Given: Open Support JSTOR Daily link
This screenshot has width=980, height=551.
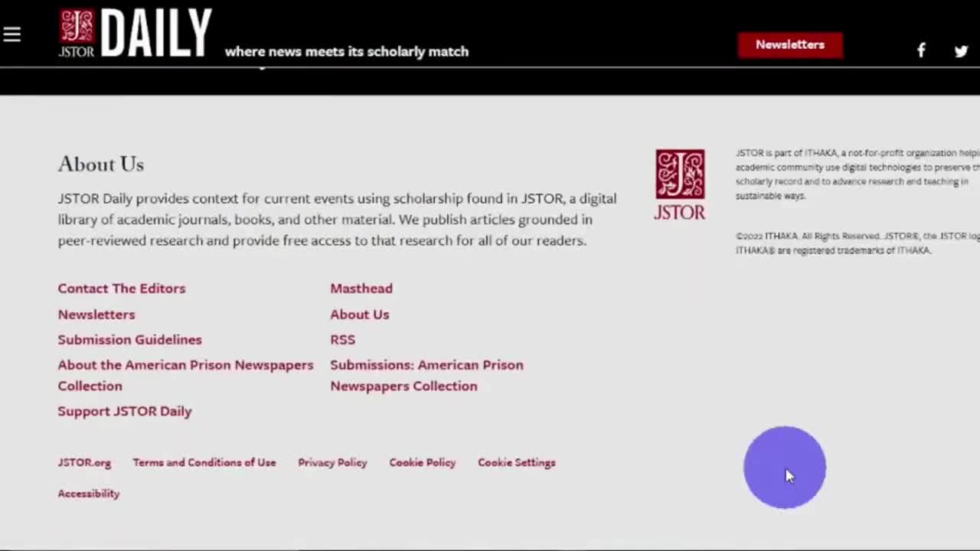Looking at the screenshot, I should coord(125,411).
